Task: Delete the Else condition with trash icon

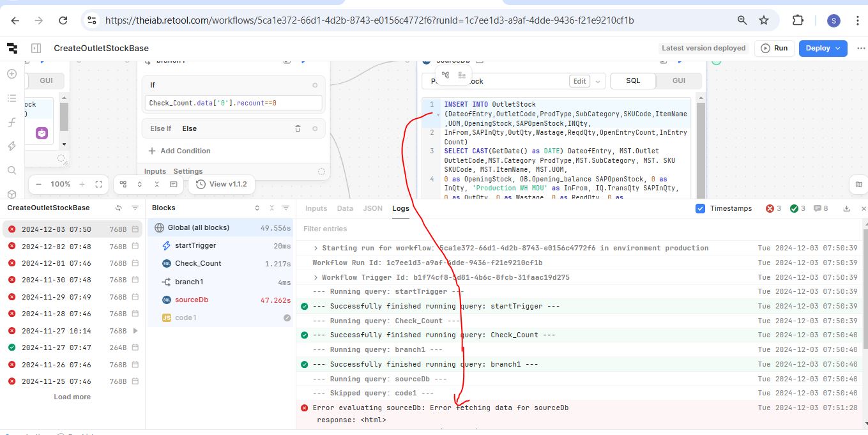Action: [x=298, y=128]
